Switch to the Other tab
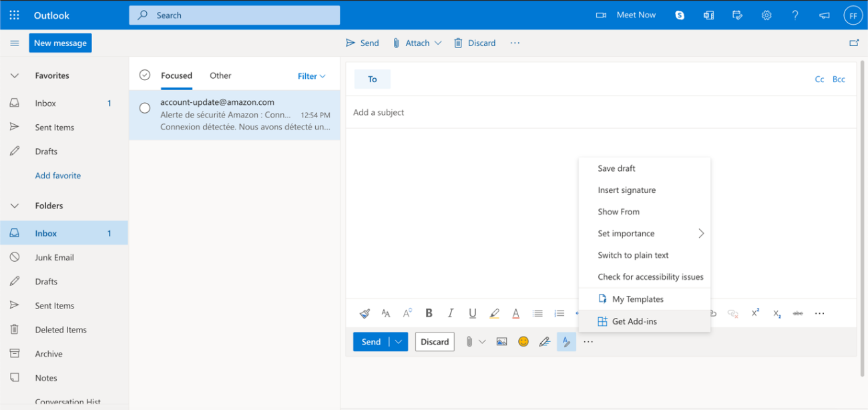Screen dimensions: 868x410 tap(220, 75)
